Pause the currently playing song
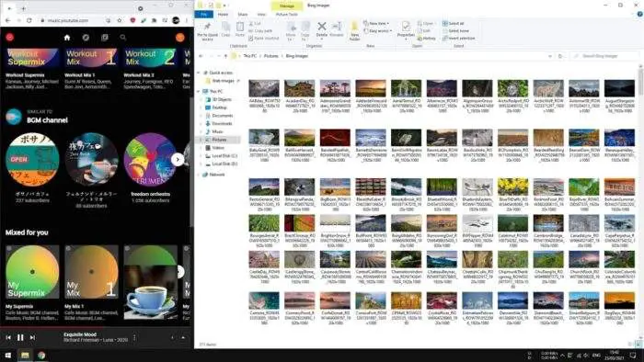Viewport: 644px width, 362px height. click(20, 337)
